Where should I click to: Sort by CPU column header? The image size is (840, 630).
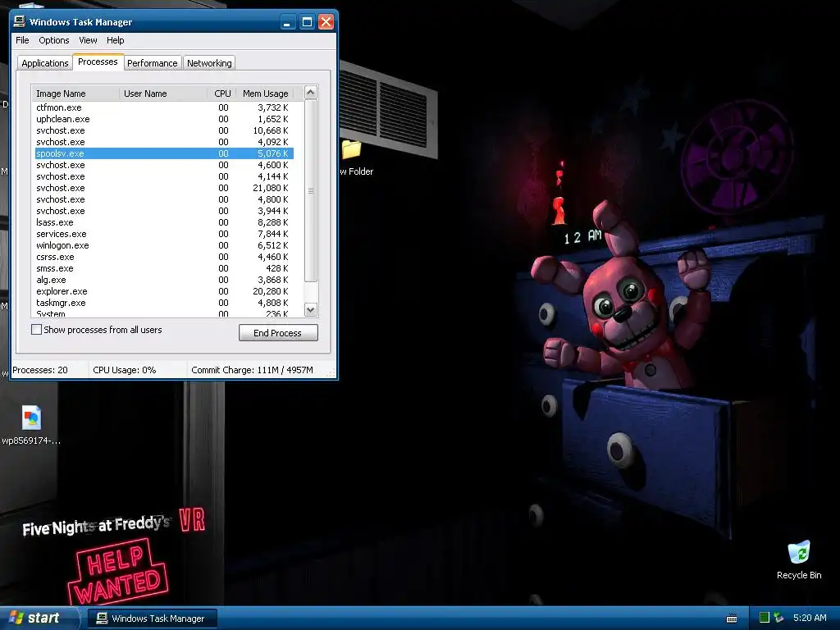click(x=221, y=94)
